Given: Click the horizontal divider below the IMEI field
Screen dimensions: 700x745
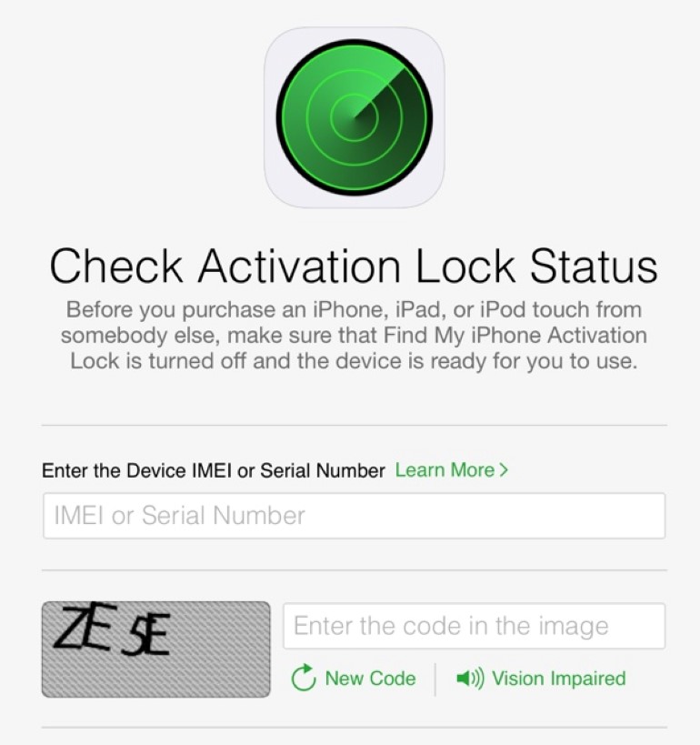Looking at the screenshot, I should (355, 569).
